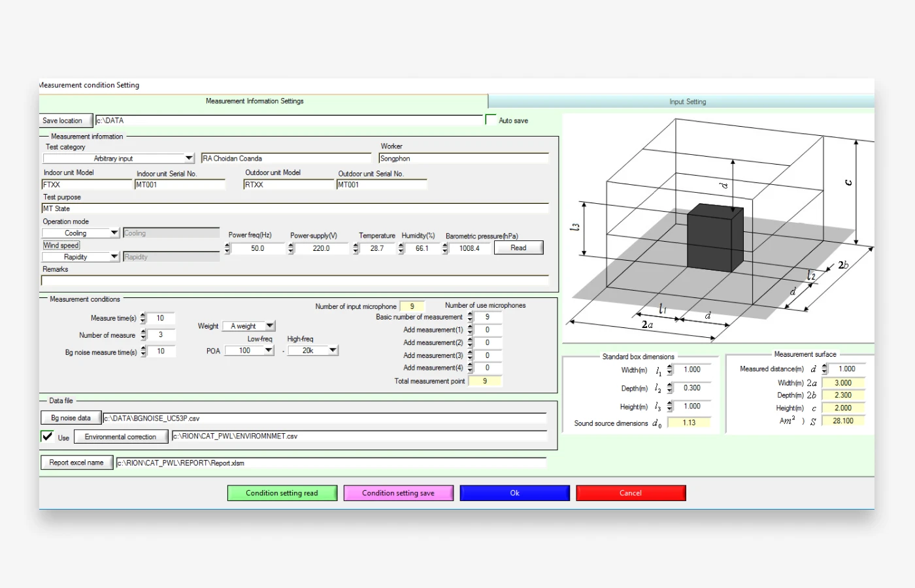Click the Basic number of measurement stepper

[470, 317]
